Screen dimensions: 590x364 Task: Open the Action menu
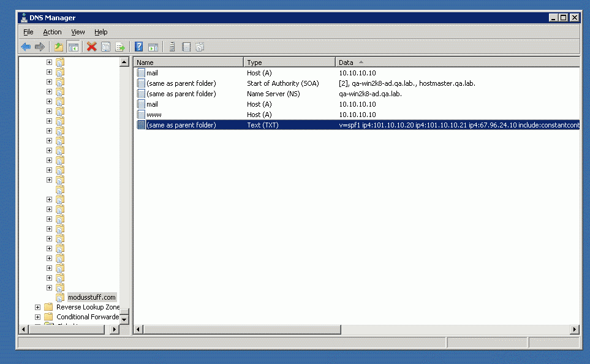click(52, 32)
